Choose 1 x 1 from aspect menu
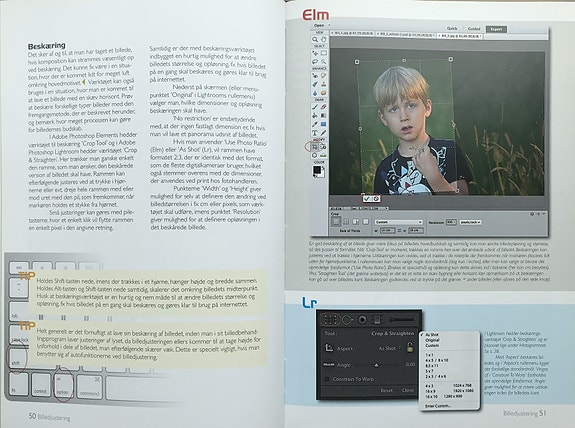The height and width of the screenshot is (428, 575). pos(429,355)
